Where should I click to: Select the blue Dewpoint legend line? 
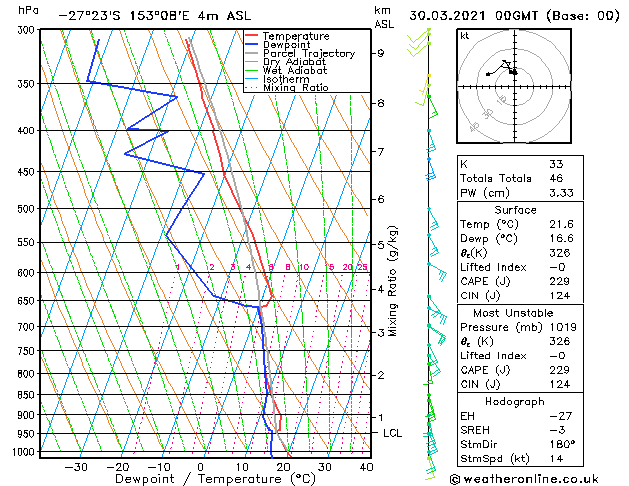point(251,45)
